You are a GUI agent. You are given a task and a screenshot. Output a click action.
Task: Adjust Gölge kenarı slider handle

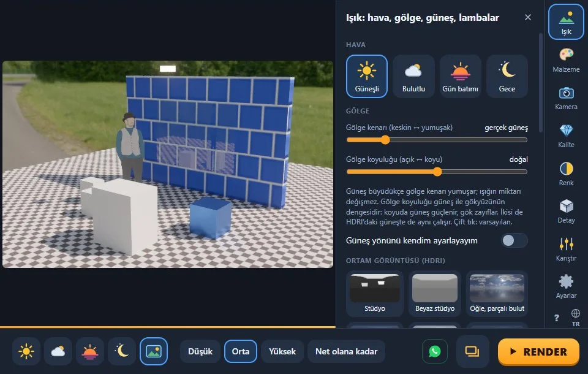click(385, 140)
